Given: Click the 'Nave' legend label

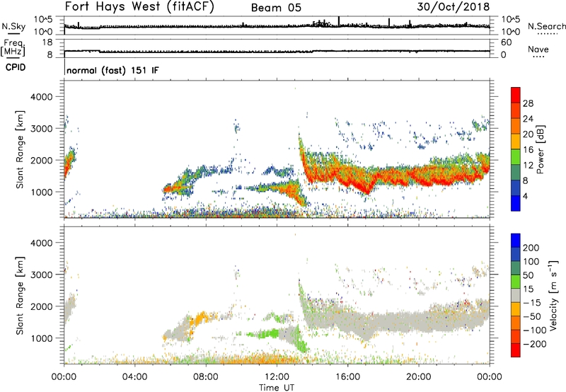Looking at the screenshot, I should click(538, 49).
